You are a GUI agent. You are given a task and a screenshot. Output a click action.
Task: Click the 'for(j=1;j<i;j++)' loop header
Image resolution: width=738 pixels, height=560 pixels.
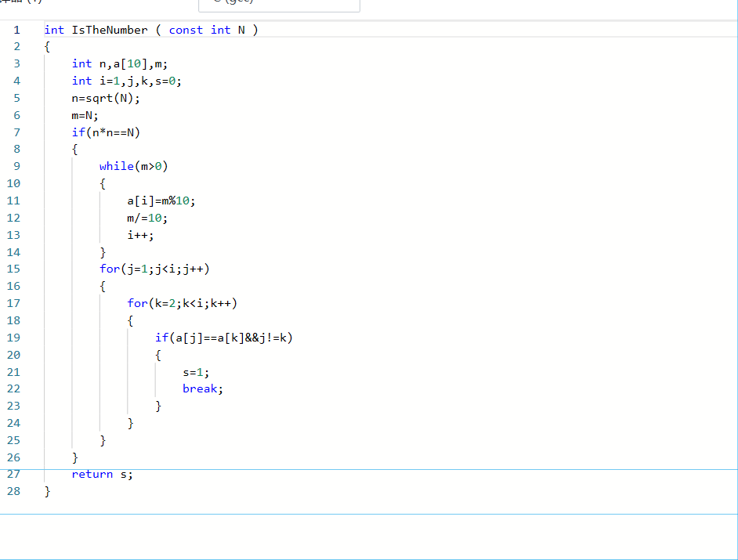pos(154,269)
